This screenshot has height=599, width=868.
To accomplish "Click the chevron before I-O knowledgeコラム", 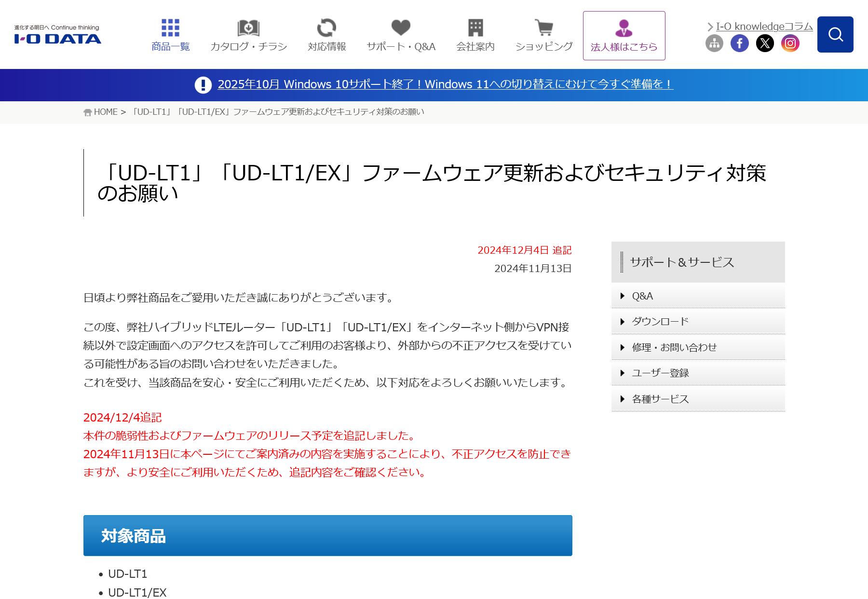I will pos(710,27).
